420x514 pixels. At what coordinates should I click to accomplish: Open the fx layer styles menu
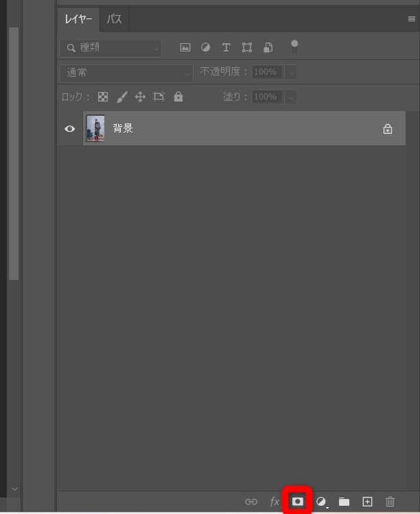[x=275, y=502]
